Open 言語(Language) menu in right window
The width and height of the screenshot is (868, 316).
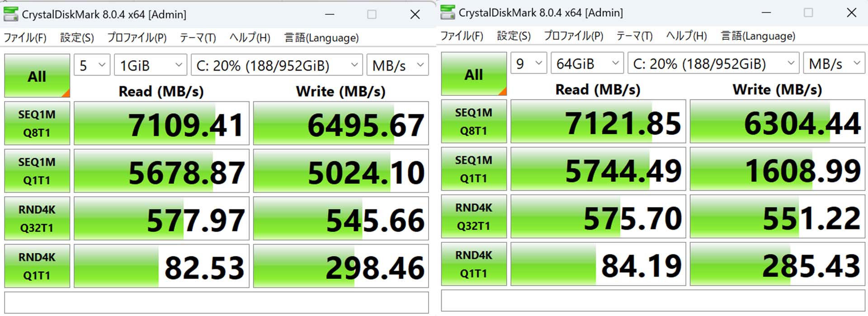[x=758, y=36]
